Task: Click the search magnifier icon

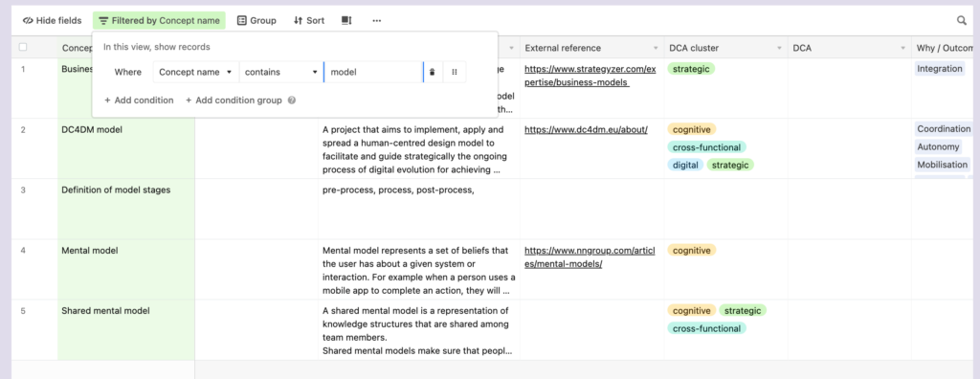Action: (x=961, y=21)
